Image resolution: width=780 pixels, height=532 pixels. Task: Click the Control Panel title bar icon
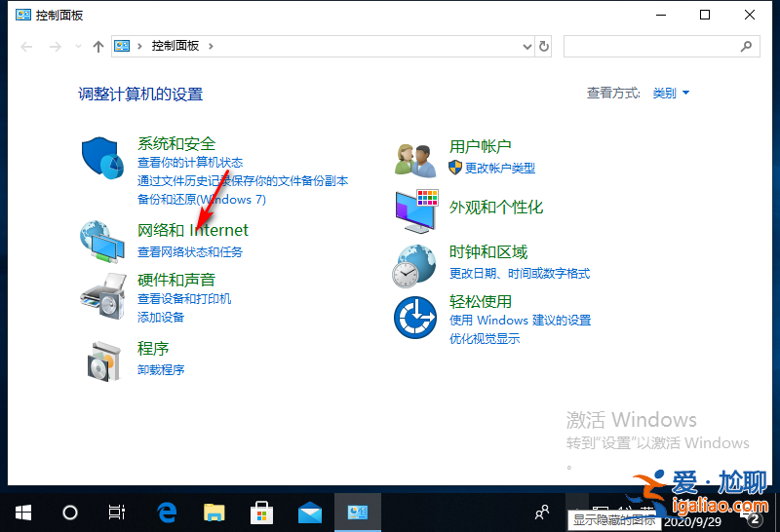click(x=22, y=15)
